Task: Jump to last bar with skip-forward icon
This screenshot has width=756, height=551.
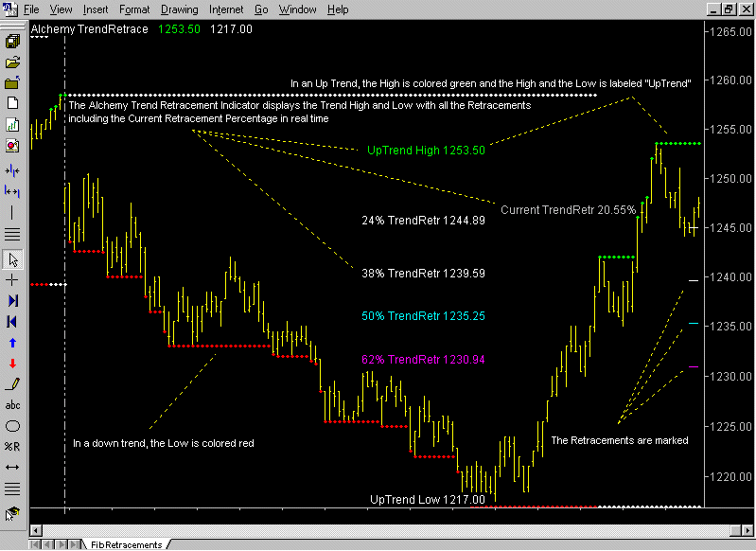Action: (12, 301)
